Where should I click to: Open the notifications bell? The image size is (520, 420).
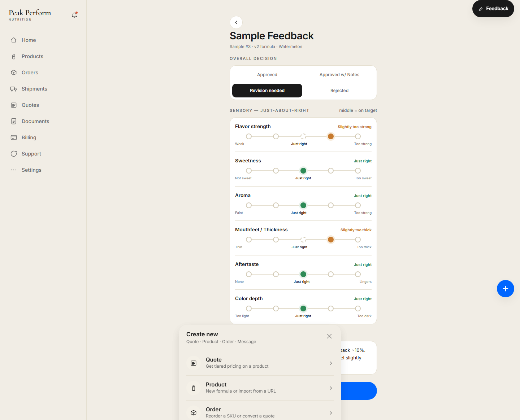coord(74,15)
